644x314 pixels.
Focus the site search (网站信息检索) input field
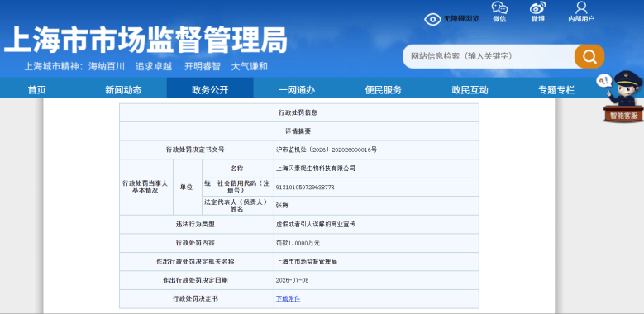489,56
